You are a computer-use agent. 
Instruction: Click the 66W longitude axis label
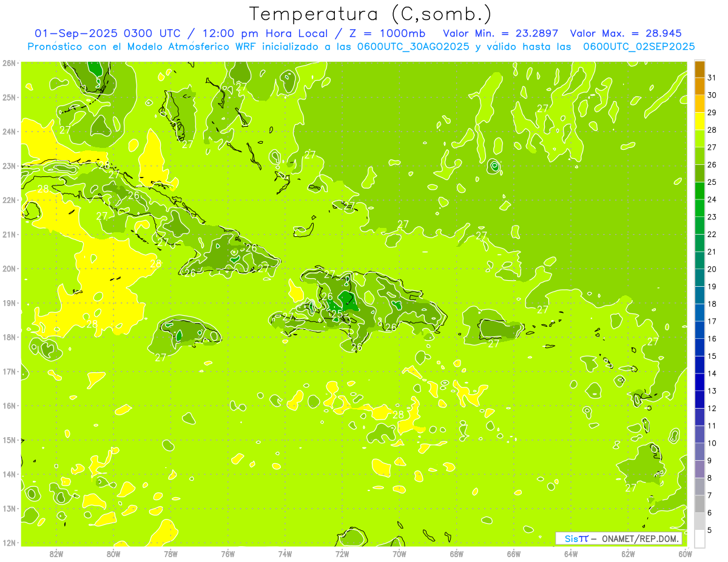(x=513, y=554)
